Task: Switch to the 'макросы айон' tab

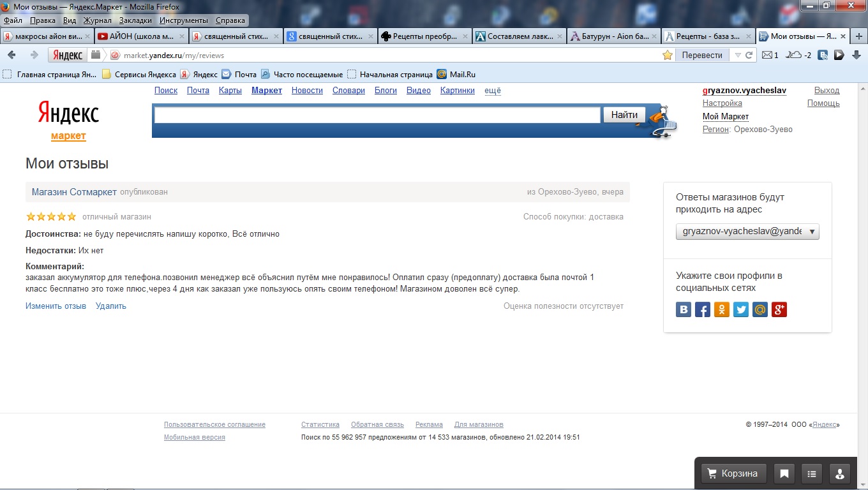Action: 47,36
